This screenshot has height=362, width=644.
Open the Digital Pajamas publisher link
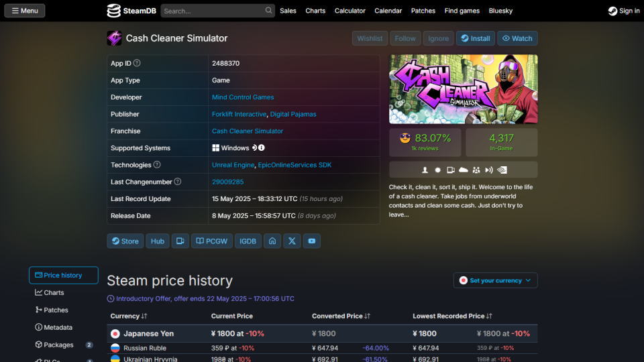pos(293,114)
